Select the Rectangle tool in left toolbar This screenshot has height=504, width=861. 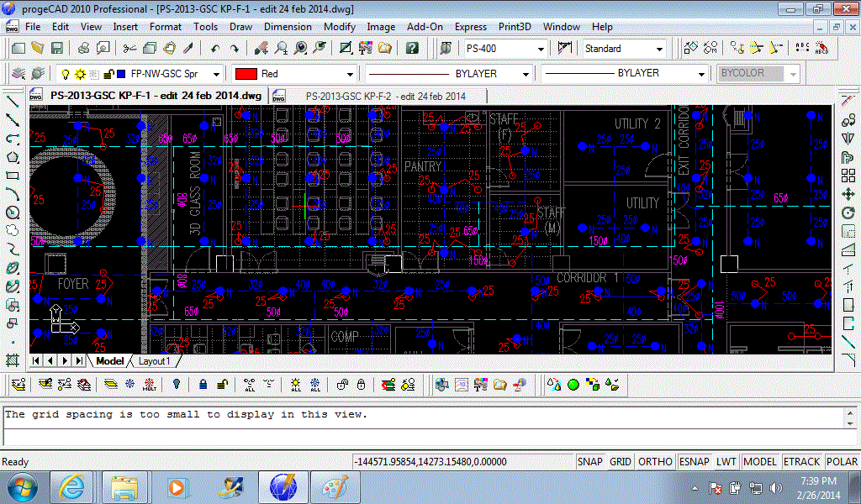[13, 176]
